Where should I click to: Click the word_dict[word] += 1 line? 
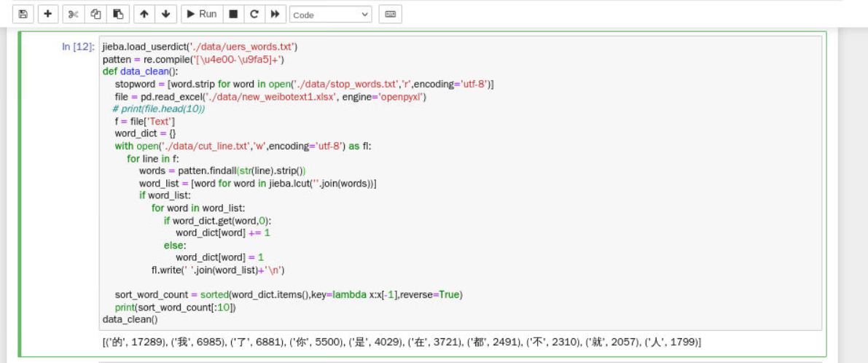[x=222, y=233]
